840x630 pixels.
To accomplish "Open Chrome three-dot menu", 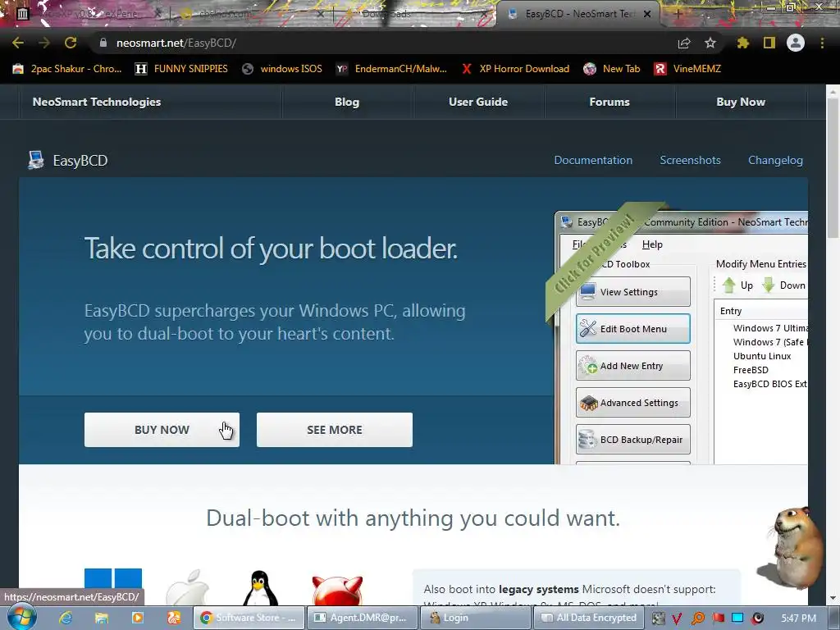I will coord(822,43).
